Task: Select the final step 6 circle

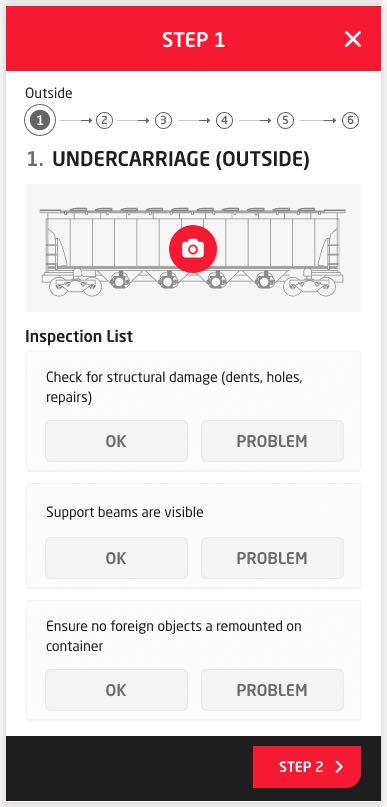Action: pos(350,121)
